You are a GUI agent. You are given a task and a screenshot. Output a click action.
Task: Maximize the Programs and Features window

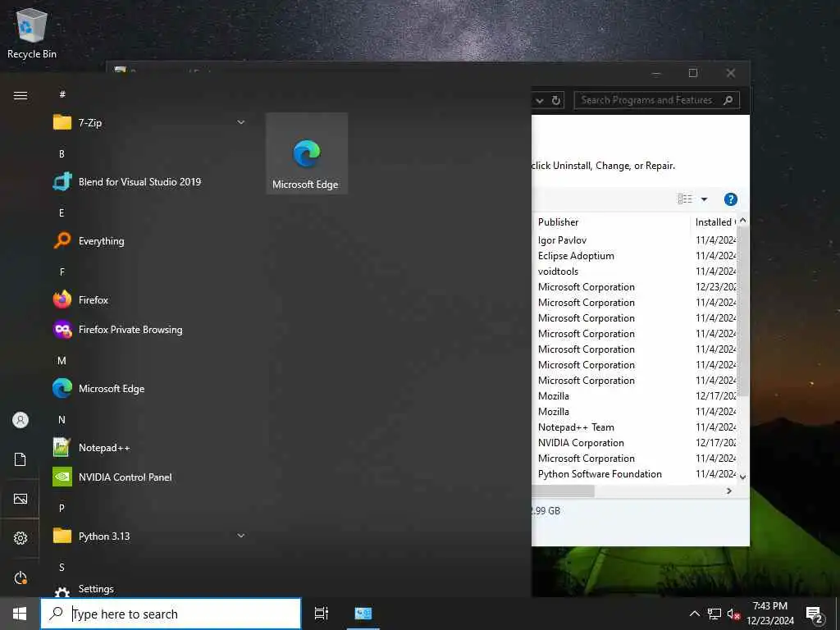(x=692, y=73)
